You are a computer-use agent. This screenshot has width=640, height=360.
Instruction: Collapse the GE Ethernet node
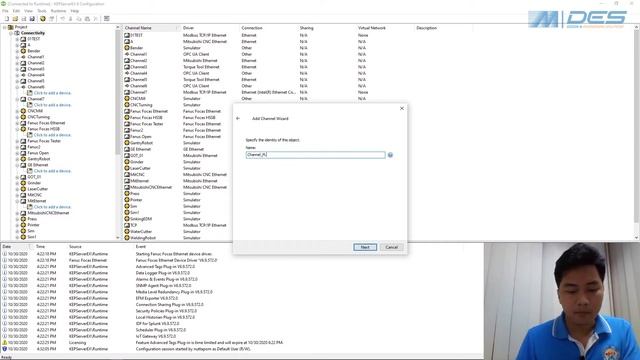click(17, 165)
